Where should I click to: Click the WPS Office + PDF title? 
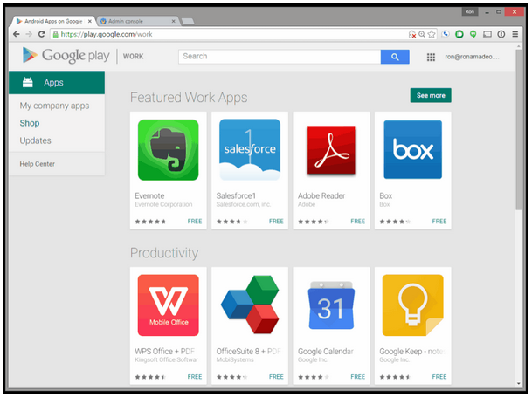point(164,352)
